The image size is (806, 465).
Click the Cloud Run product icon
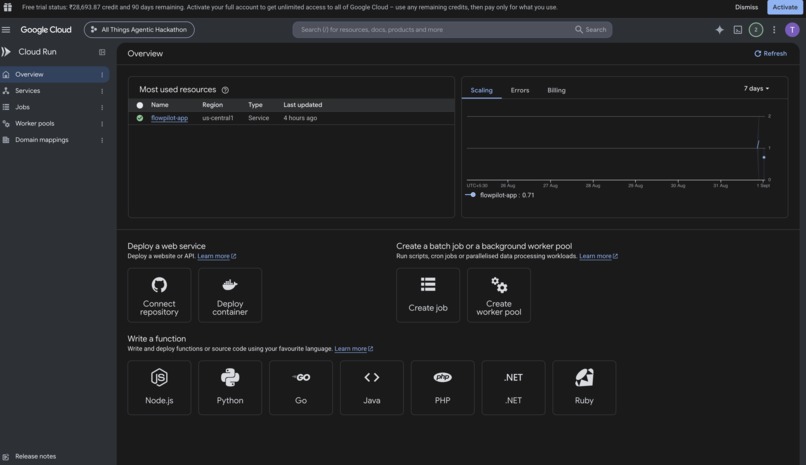(x=6, y=52)
